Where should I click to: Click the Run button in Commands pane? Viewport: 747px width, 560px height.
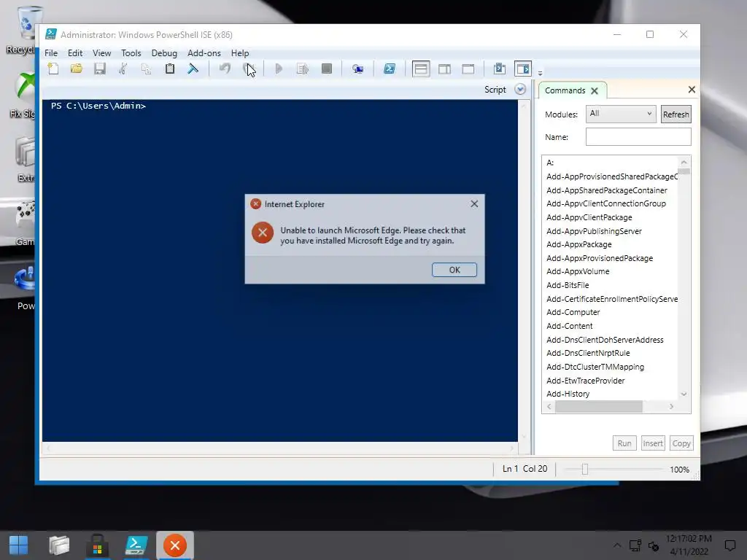pyautogui.click(x=624, y=443)
